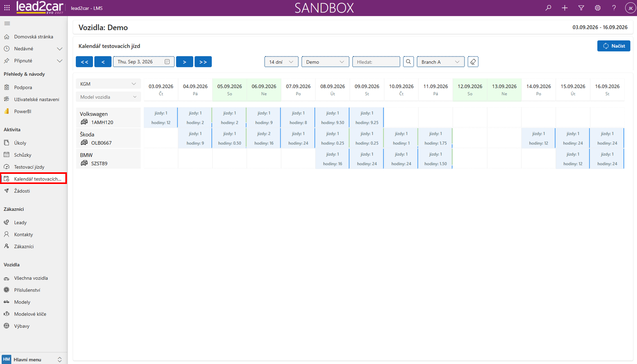The height and width of the screenshot is (364, 637).
Task: Open the app launcher grid icon
Action: point(7,8)
